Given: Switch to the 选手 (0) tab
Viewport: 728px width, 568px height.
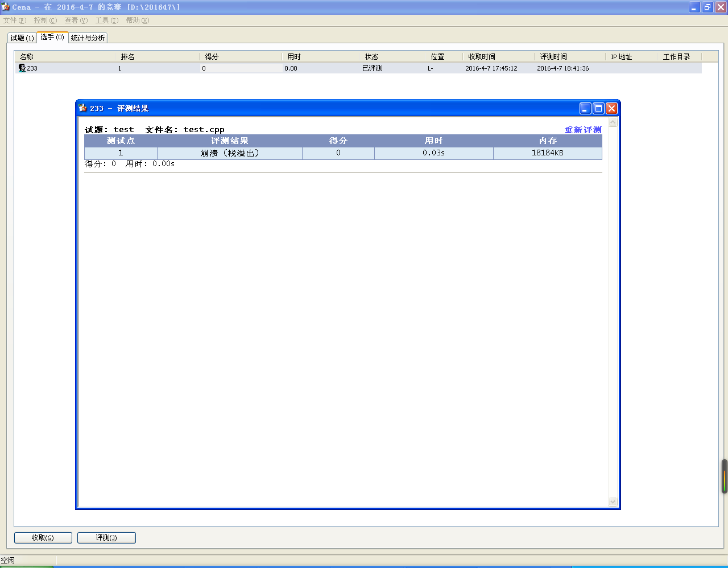Looking at the screenshot, I should pos(52,37).
